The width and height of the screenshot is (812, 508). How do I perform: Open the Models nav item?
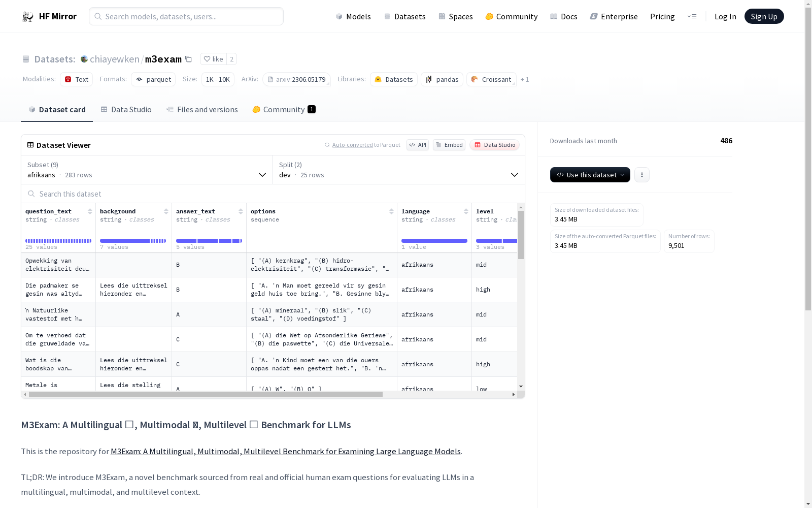[353, 16]
